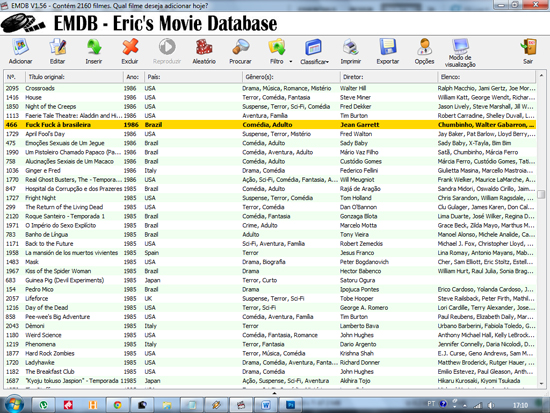Screen dimensions: 550x413
Task: Click the Filtro folder icon
Action: 277,47
